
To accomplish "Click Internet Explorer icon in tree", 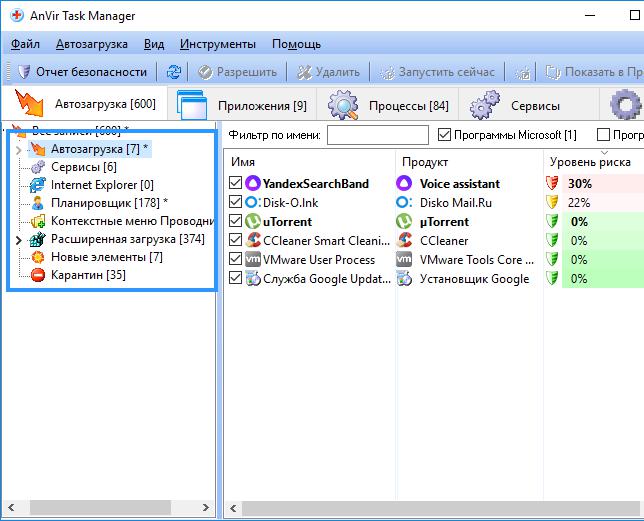I will (x=38, y=185).
